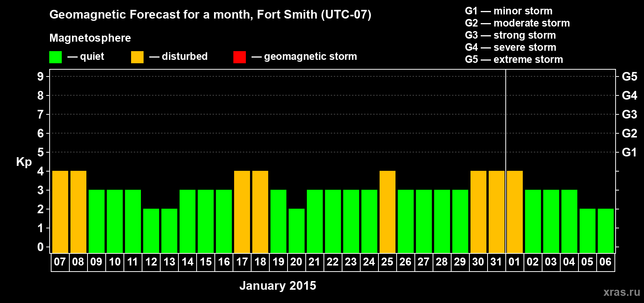This screenshot has height=303, width=644.
Task: Click the Magnetosphere heading
Action: (x=90, y=38)
